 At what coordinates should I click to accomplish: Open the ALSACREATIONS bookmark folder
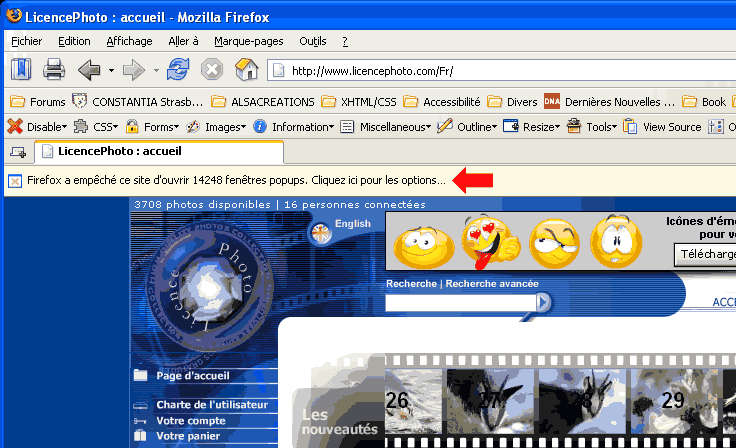point(262,102)
